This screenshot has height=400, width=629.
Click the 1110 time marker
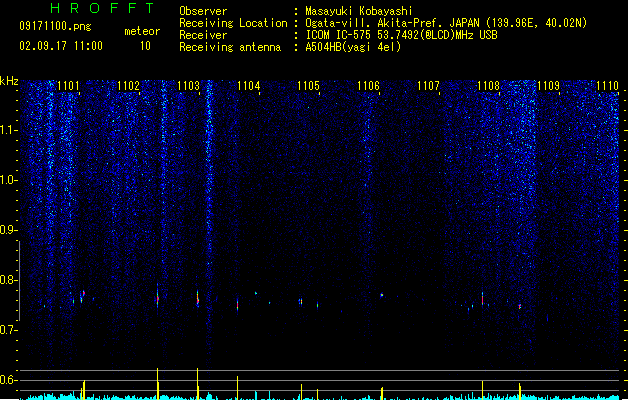pos(607,86)
